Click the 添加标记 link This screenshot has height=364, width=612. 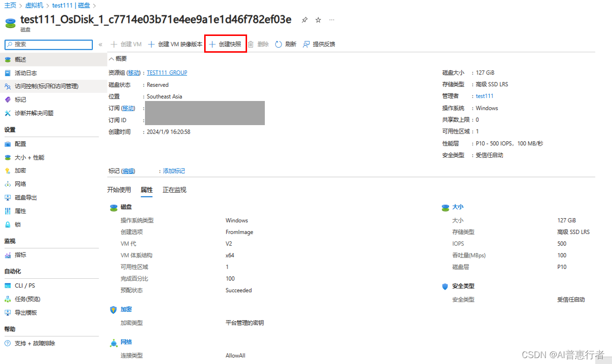tap(174, 171)
